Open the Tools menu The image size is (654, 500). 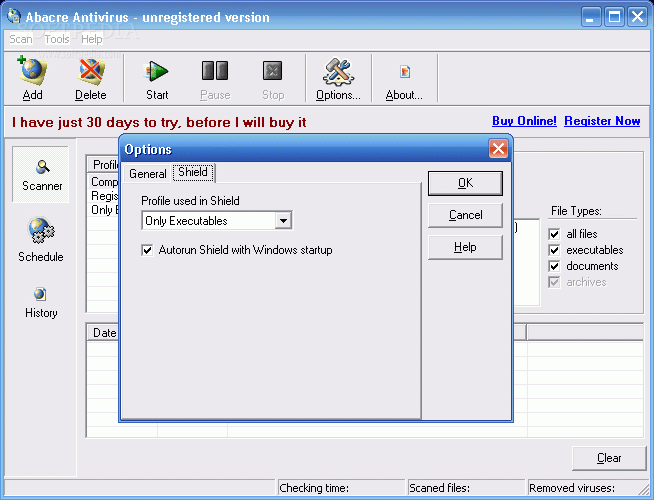[57, 39]
